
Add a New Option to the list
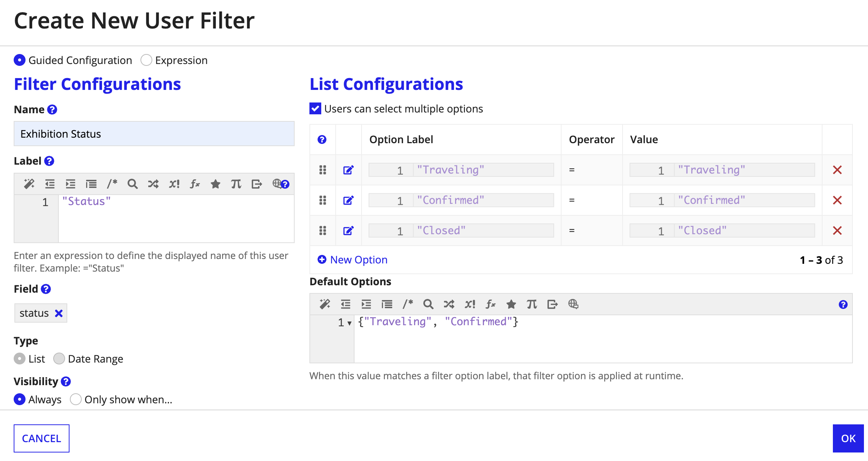tap(352, 260)
